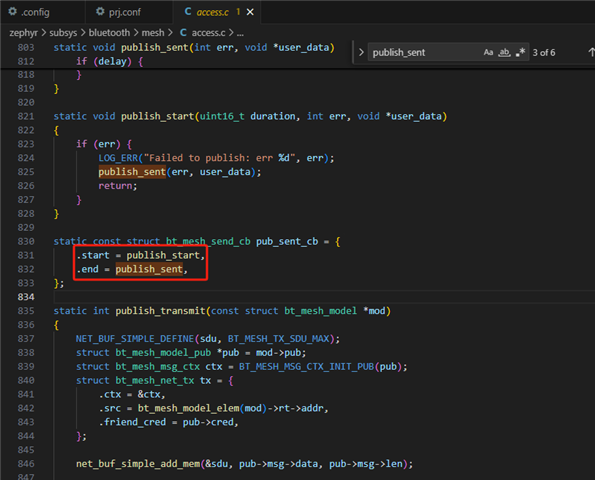
Task: Click pub_sent_cb identifier on line 830
Action: (287, 242)
